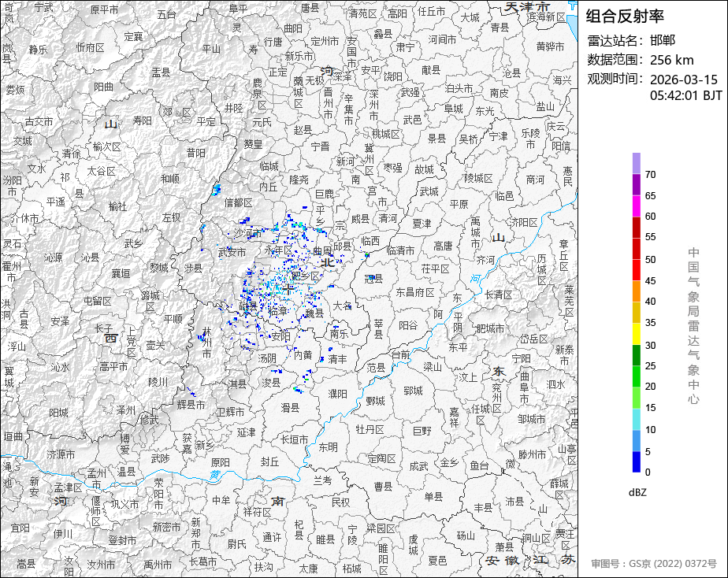Click the dBZ unit label under legend
This screenshot has height=578, width=728.
637,492
